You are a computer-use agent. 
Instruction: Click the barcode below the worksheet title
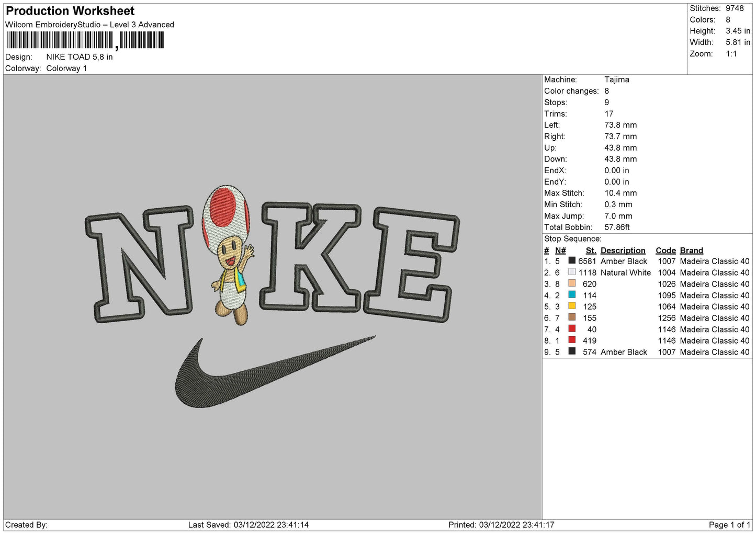(x=85, y=40)
